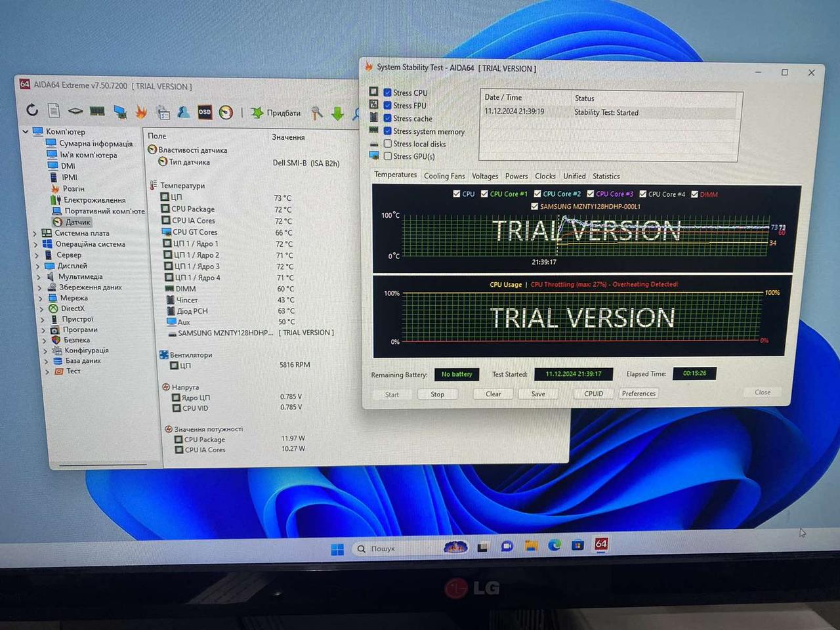Open the OSD panel toolbar icon
The image size is (840, 630).
click(x=205, y=112)
